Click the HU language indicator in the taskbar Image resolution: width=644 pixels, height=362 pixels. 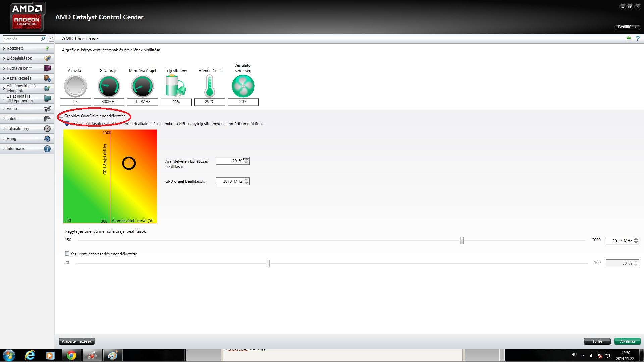(574, 355)
